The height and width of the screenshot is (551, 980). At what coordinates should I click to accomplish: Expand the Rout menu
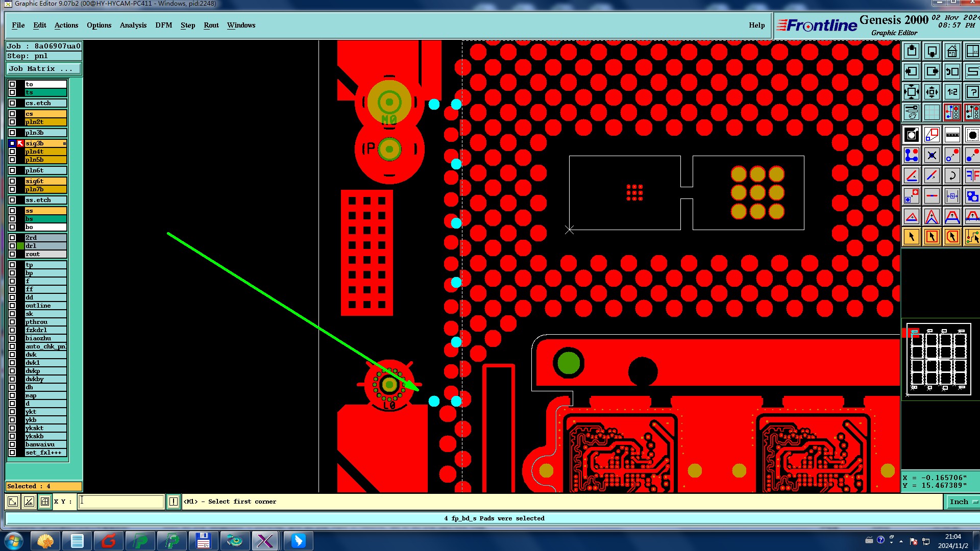pos(211,26)
